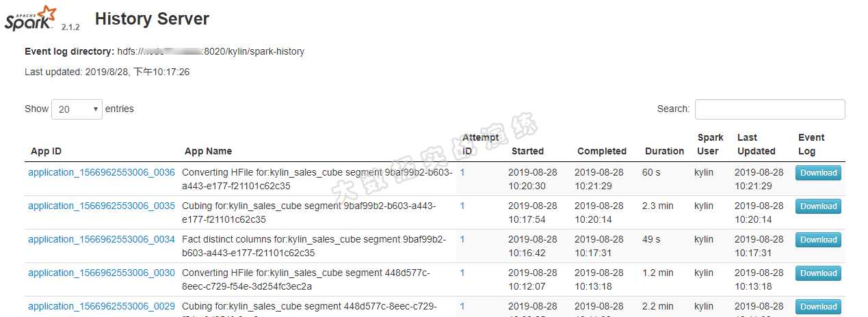Sort table by App ID column
The width and height of the screenshot is (868, 317).
coord(47,151)
